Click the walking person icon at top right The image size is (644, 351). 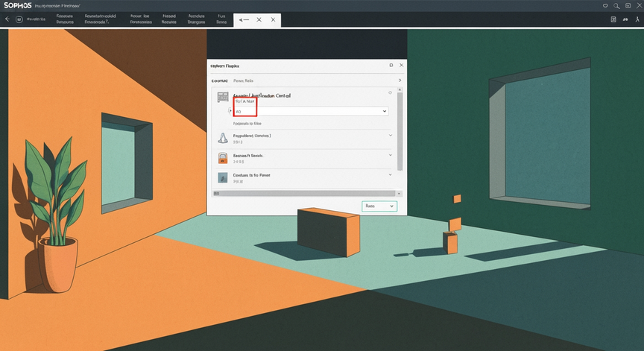click(637, 19)
